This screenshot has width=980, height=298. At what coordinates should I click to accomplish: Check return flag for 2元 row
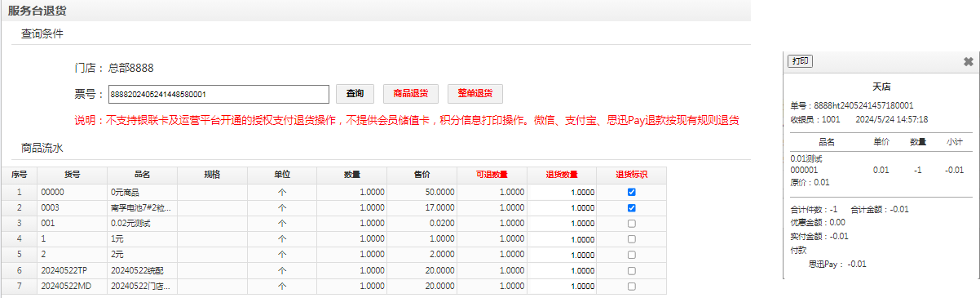(x=632, y=255)
